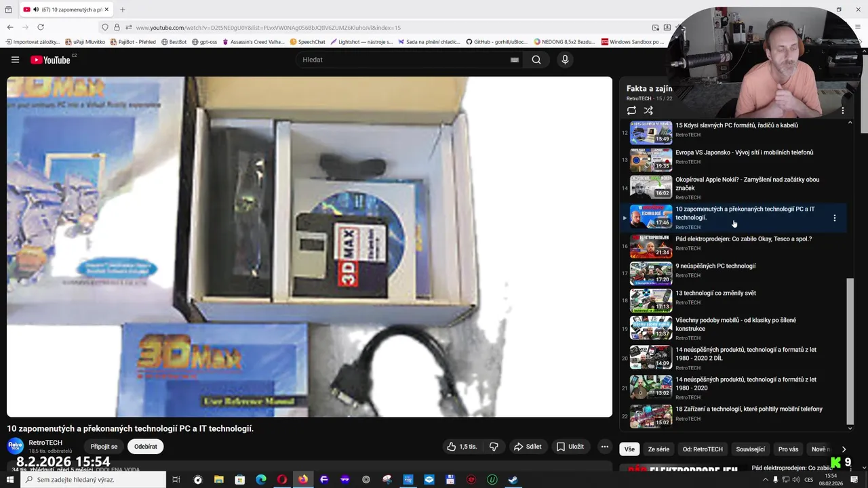The image size is (868, 488).
Task: Like the video with the thumbs up
Action: tap(462, 447)
